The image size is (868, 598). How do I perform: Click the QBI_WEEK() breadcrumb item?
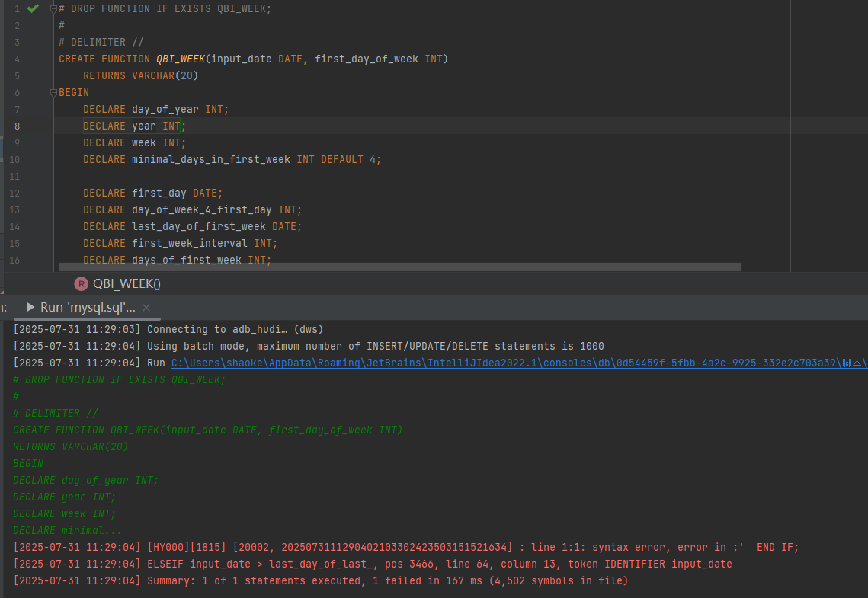(127, 283)
